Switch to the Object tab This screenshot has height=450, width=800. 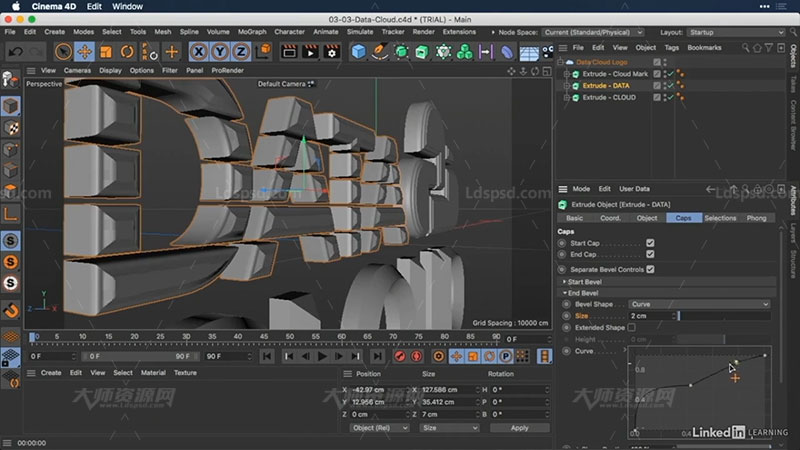coord(646,218)
